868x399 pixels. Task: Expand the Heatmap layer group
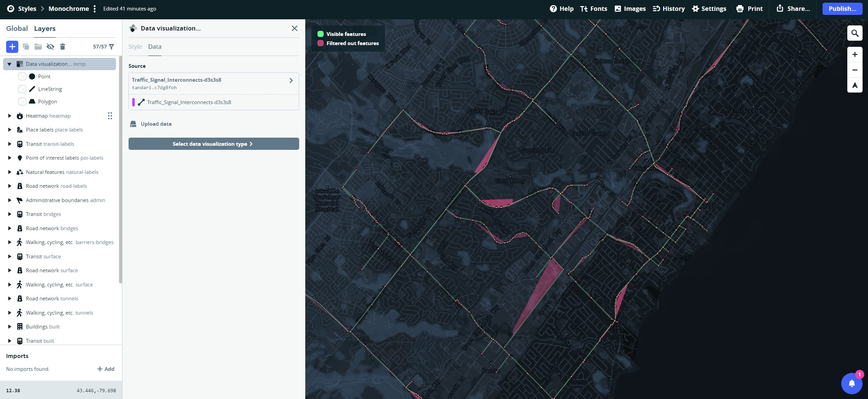point(9,116)
